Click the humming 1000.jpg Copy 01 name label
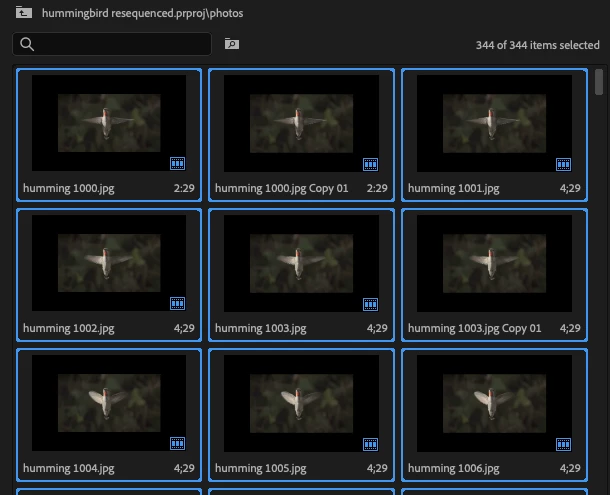610x495 pixels. click(281, 188)
